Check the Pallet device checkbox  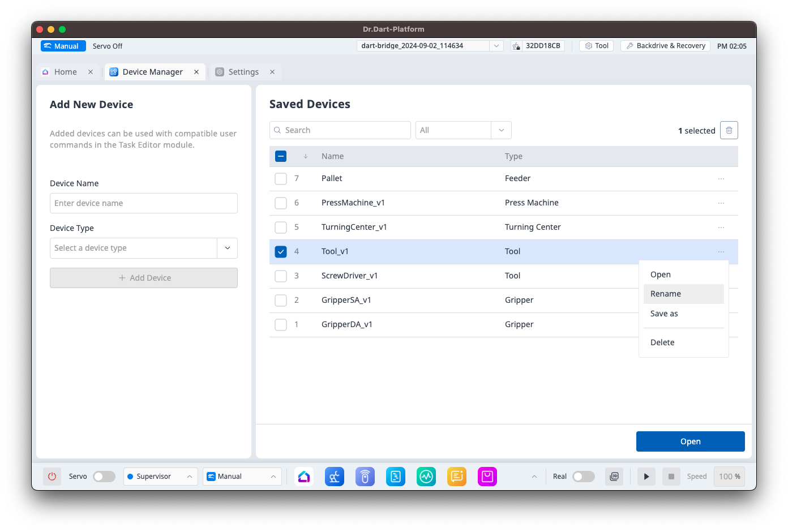[281, 179]
